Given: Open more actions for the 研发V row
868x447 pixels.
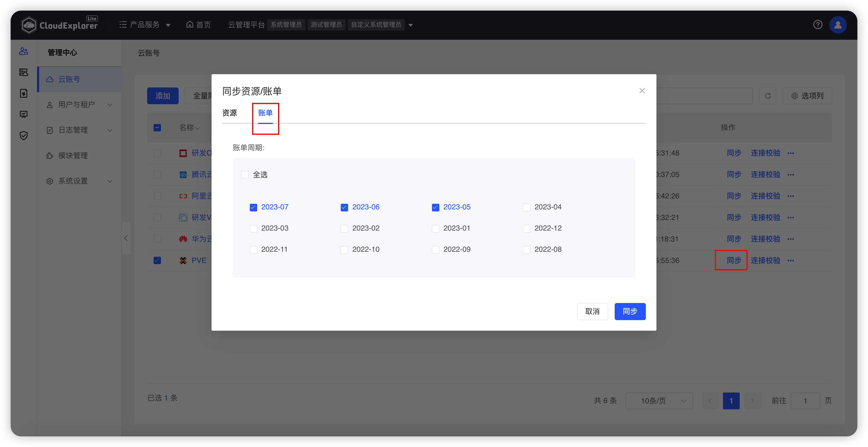Looking at the screenshot, I should [x=791, y=218].
